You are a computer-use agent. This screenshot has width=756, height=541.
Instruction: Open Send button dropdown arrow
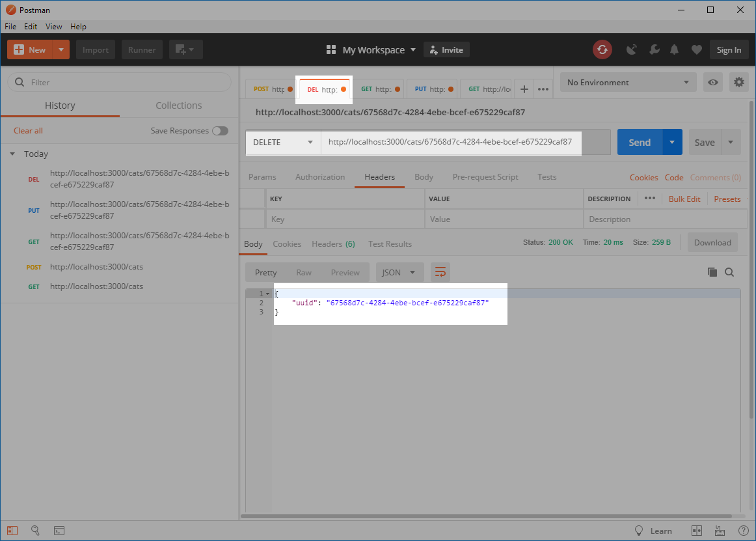point(672,143)
